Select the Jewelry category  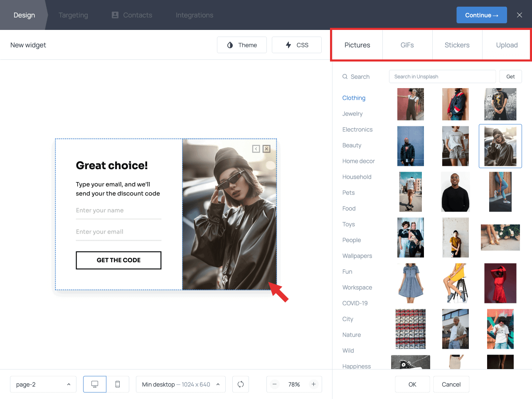coord(352,113)
